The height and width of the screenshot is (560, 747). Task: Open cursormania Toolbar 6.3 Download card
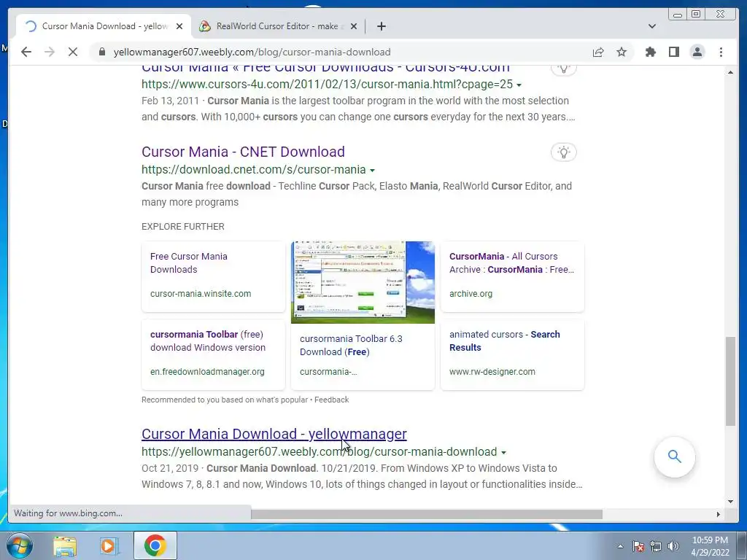click(x=363, y=357)
